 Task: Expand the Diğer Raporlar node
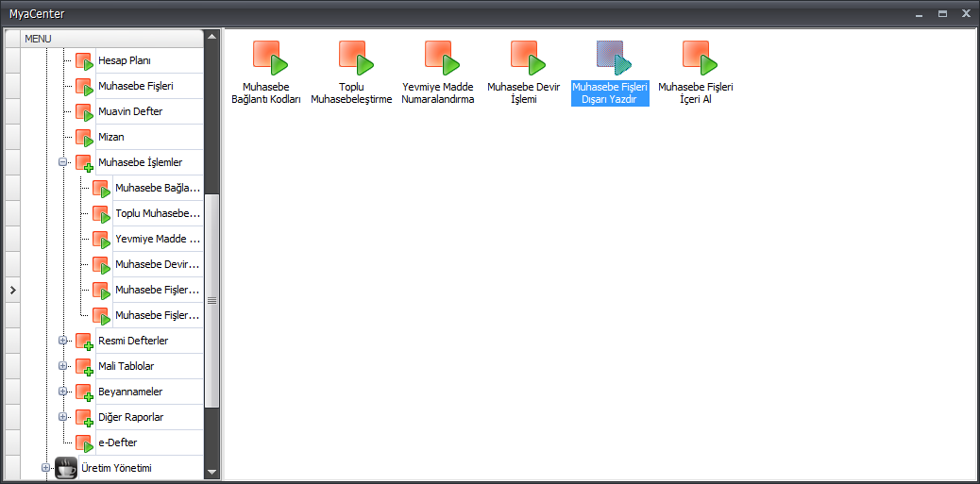point(62,417)
